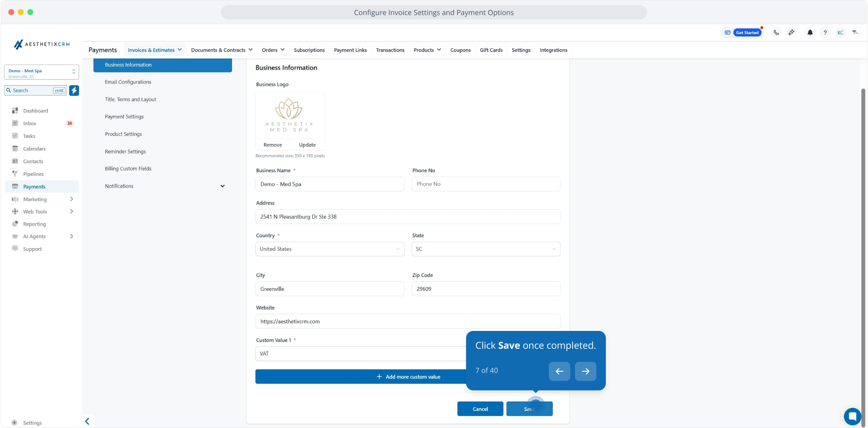The height and width of the screenshot is (428, 868).
Task: Open notifications bell icon
Action: coord(810,32)
